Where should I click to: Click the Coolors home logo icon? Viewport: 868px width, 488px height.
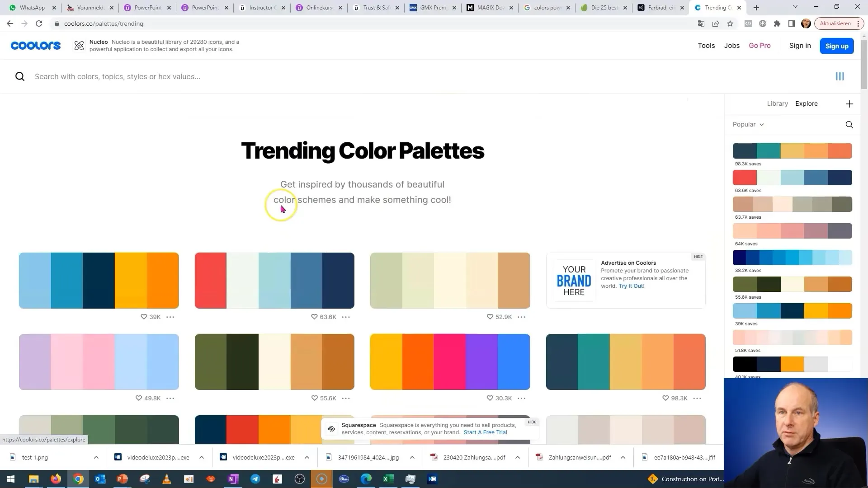[36, 45]
